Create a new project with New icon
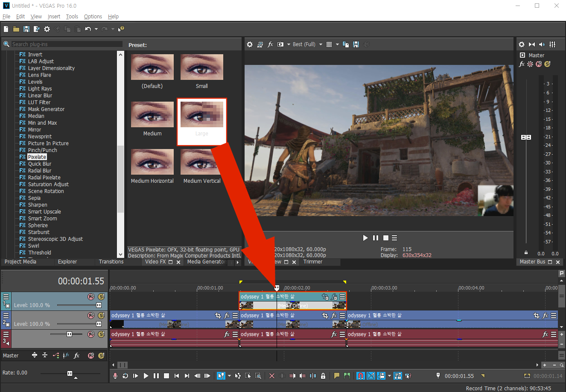The image size is (566, 392). coord(6,29)
